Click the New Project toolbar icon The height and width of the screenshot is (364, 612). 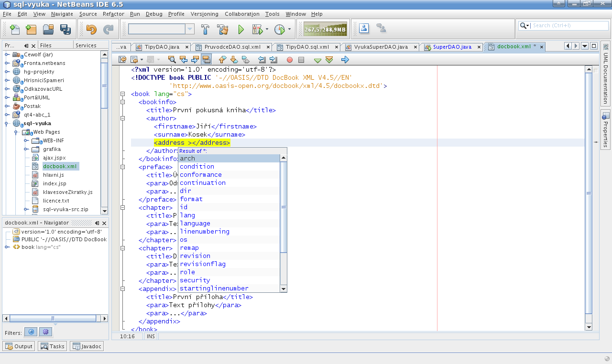click(31, 30)
